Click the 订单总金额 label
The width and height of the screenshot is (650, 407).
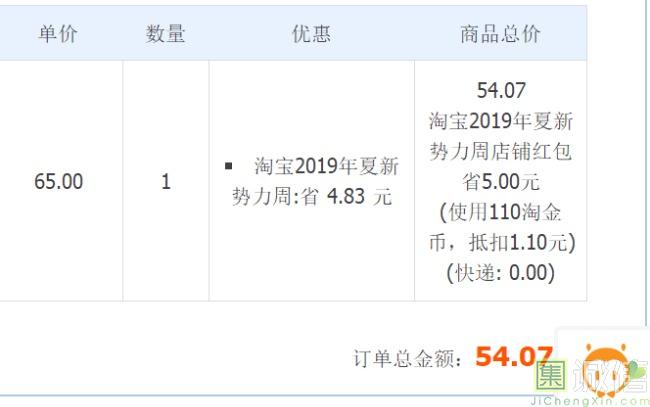[408, 357]
